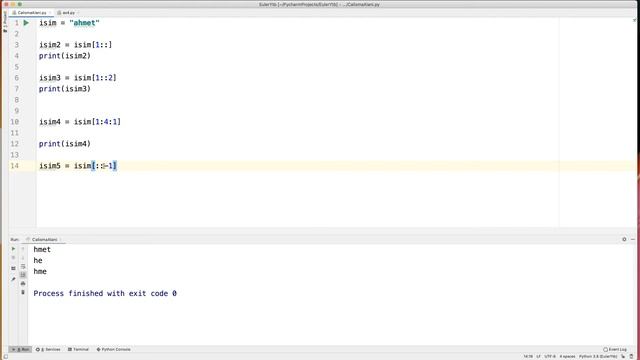Viewport: 640px width, 360px height.
Task: Click the tool window toggle icon bottom-left corner
Action: pos(5,356)
